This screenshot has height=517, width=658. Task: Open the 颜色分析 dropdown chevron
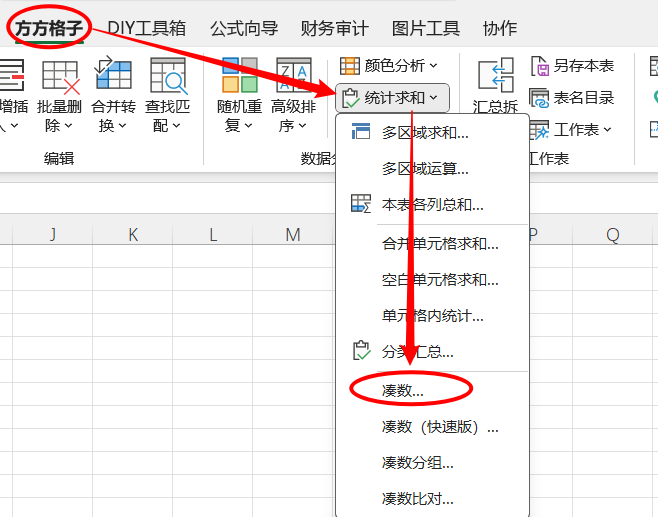point(433,66)
